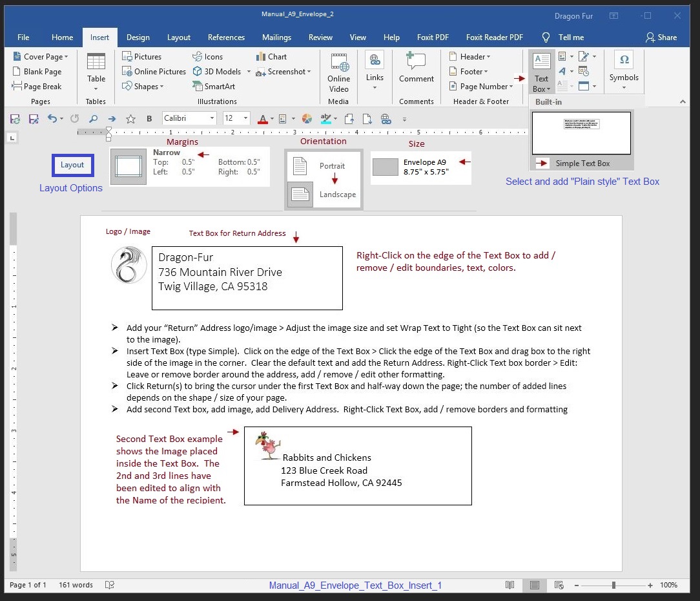
Task: Insert the Date and Time
Action: click(x=584, y=71)
